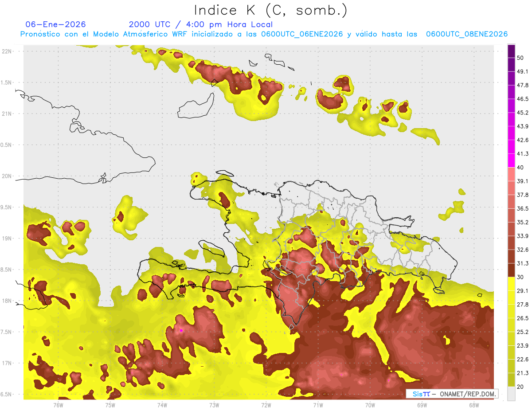Click the colorbar value "40"
Viewport: 532px width, 411px height.
(520, 168)
